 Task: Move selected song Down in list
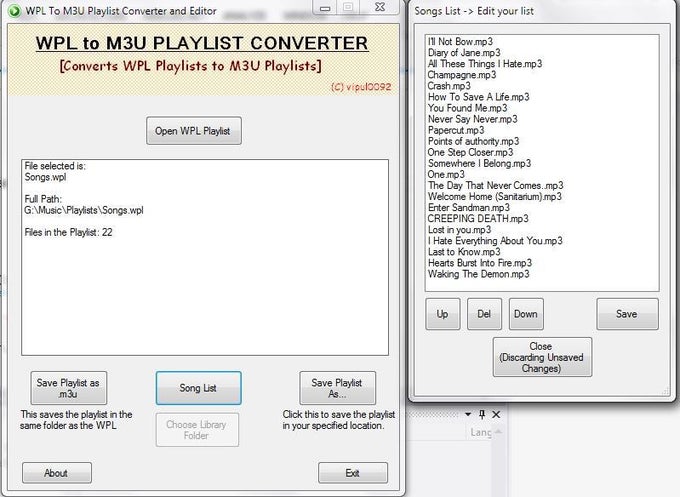526,314
